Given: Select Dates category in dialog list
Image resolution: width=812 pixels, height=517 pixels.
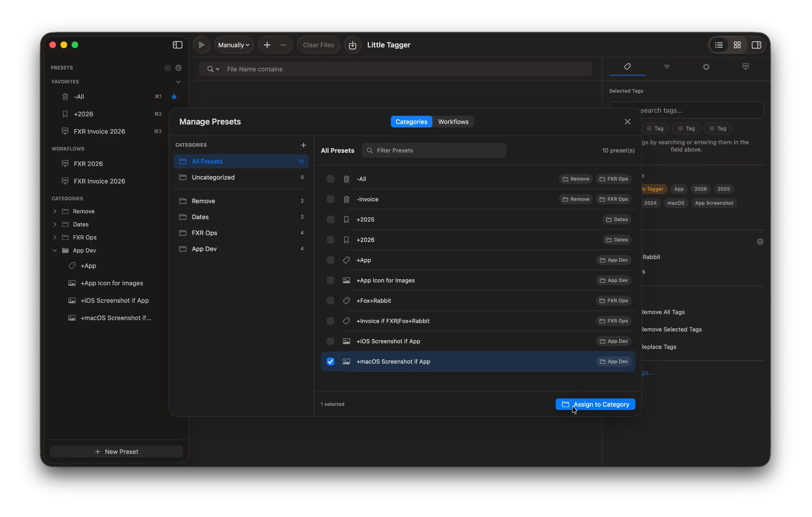Looking at the screenshot, I should [x=241, y=217].
